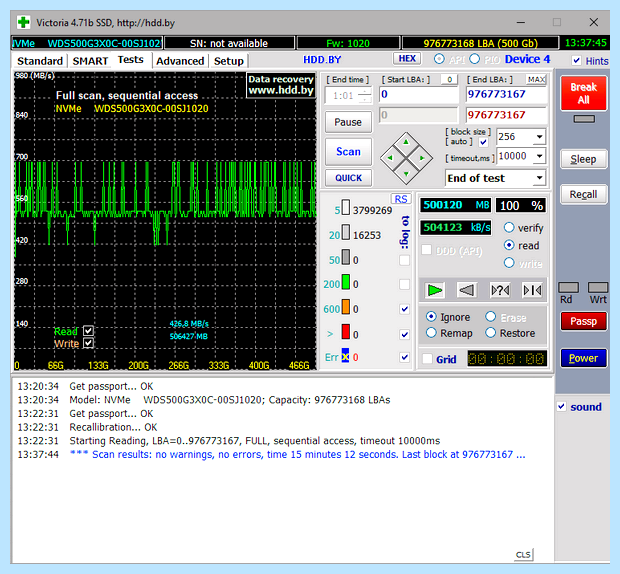Click the blue Err X block indicator
This screenshot has height=574, width=620.
pyautogui.click(x=345, y=355)
